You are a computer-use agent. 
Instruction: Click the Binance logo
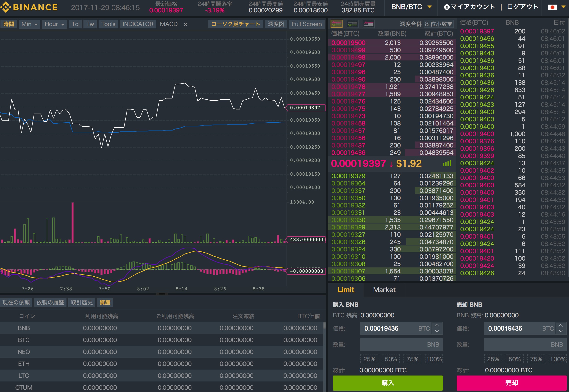tap(29, 7)
